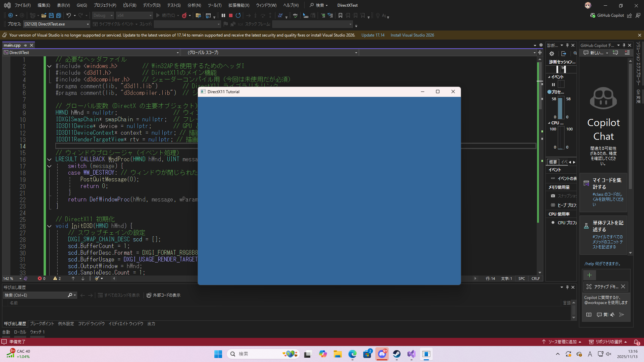Click the Hot Reload flame icon
Viewport: 644px width, 362px height.
pyautogui.click(x=184, y=15)
